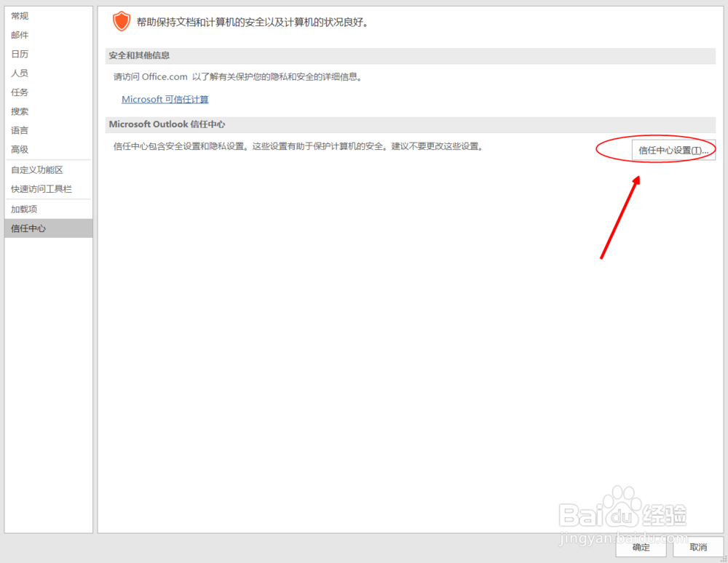The width and height of the screenshot is (728, 563).
Task: Open the 高级 options page
Action: pos(48,149)
